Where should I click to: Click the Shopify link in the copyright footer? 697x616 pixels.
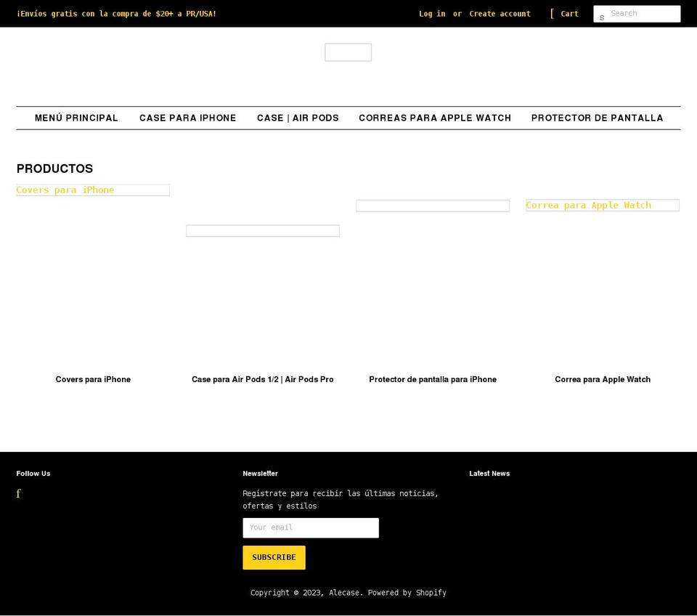pos(431,593)
